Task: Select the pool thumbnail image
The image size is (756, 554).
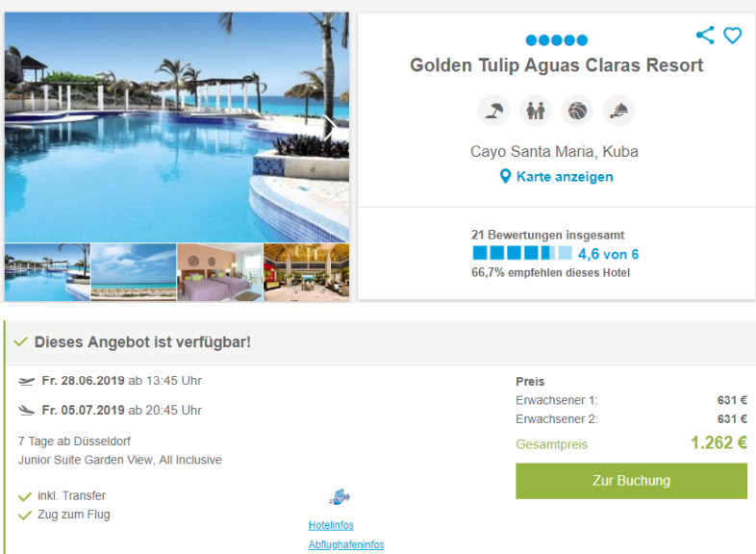Action: pyautogui.click(x=47, y=272)
